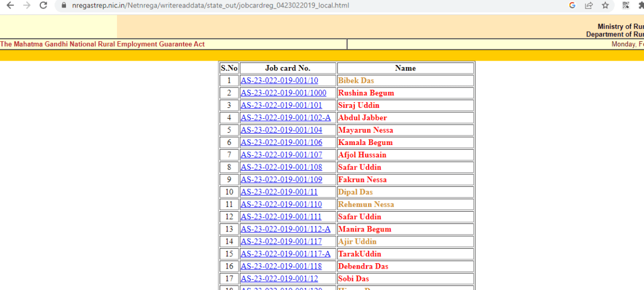This screenshot has height=290, width=644.
Task: Select the name Sobi Das
Action: point(354,278)
